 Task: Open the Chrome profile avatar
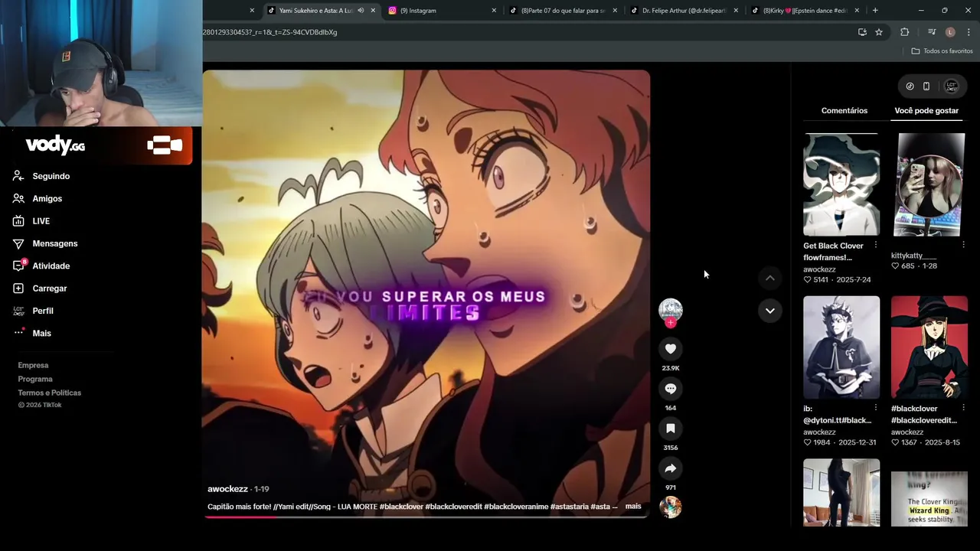tap(950, 32)
